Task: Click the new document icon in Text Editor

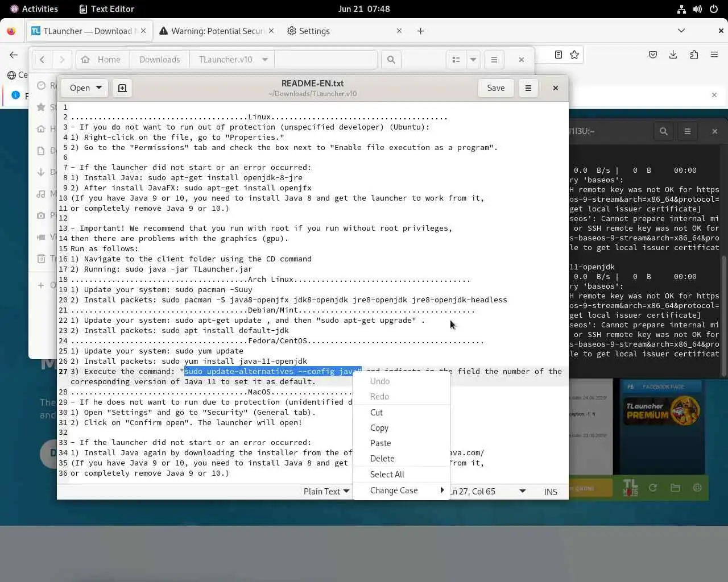Action: tap(122, 88)
